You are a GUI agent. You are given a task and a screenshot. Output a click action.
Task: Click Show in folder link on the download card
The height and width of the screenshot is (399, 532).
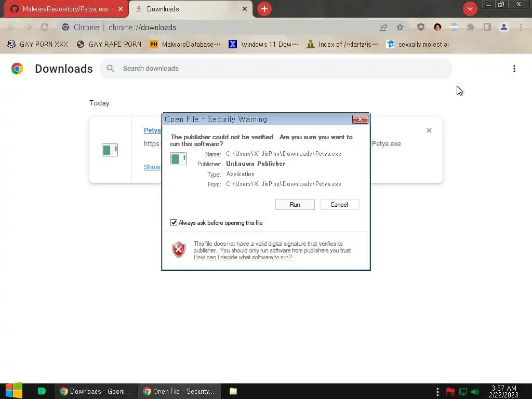pos(152,167)
